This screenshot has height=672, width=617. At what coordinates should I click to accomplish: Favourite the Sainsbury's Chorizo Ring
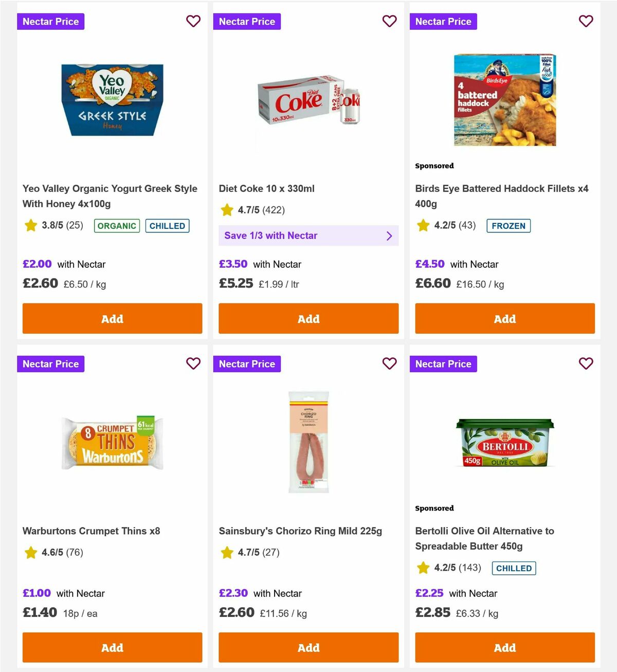[390, 364]
